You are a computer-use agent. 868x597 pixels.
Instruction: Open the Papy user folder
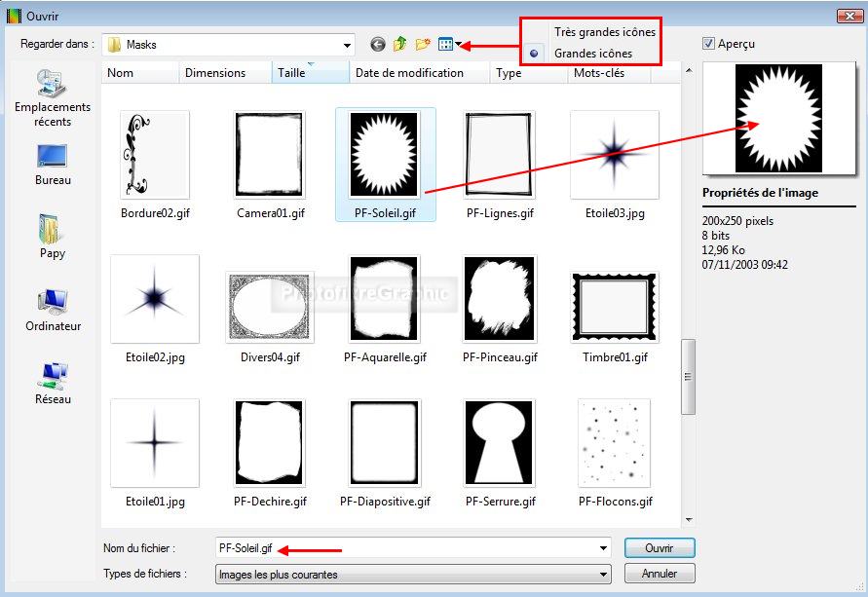pyautogui.click(x=53, y=237)
